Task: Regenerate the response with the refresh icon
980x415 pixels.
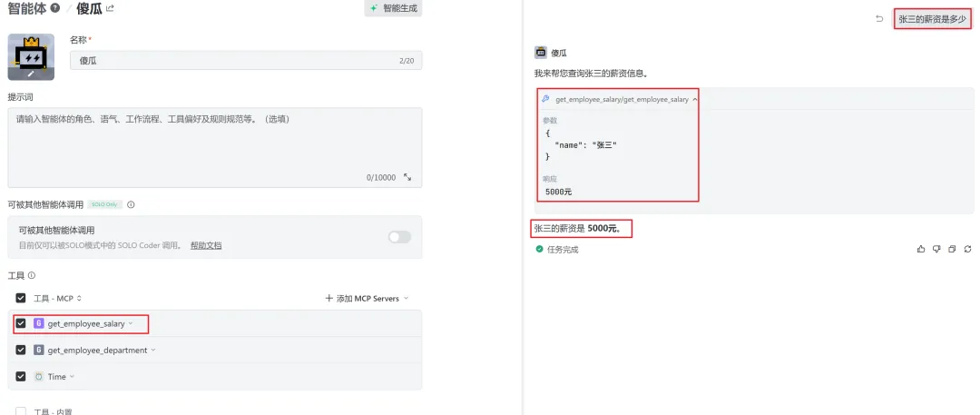Action: (x=967, y=249)
